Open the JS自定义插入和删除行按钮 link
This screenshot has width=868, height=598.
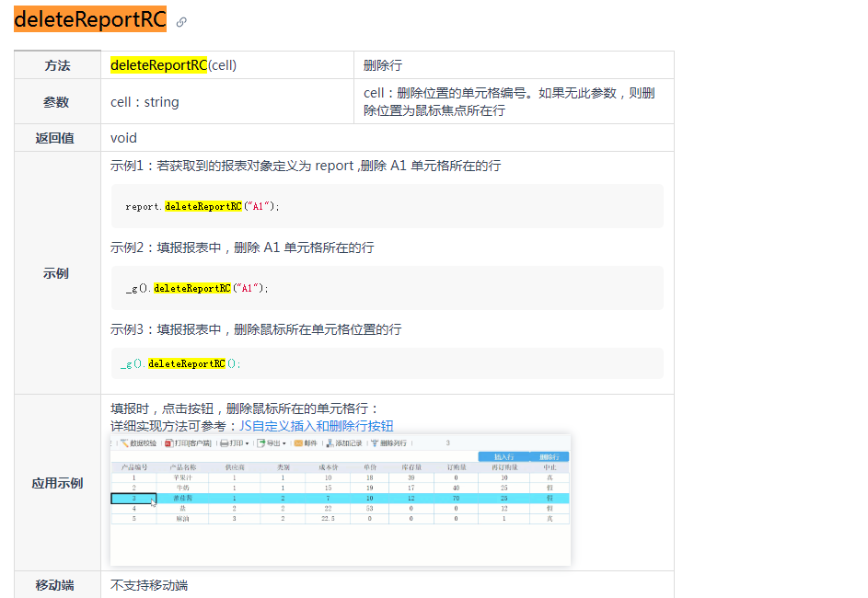click(x=316, y=426)
